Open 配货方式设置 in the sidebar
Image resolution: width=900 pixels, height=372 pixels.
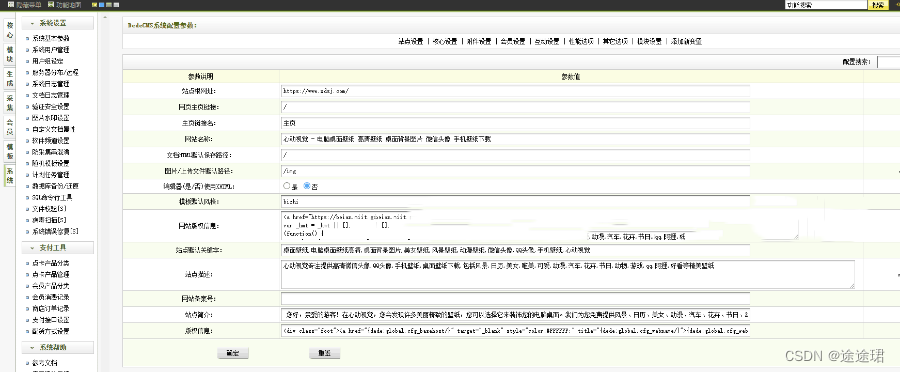click(x=51, y=331)
